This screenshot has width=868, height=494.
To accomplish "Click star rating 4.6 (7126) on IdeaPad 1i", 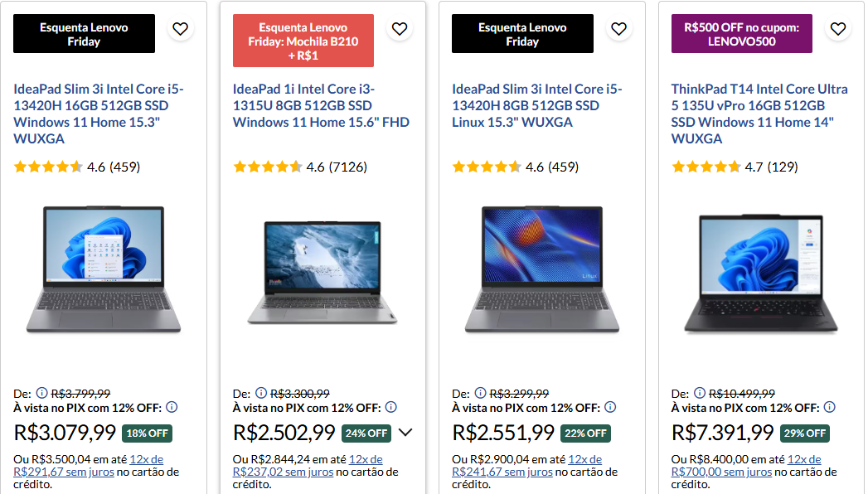I will pyautogui.click(x=300, y=167).
